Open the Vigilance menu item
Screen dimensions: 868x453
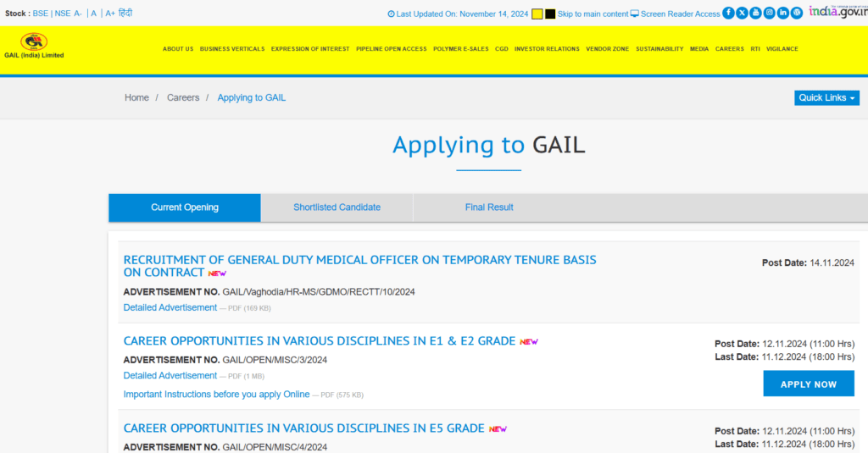(x=782, y=49)
